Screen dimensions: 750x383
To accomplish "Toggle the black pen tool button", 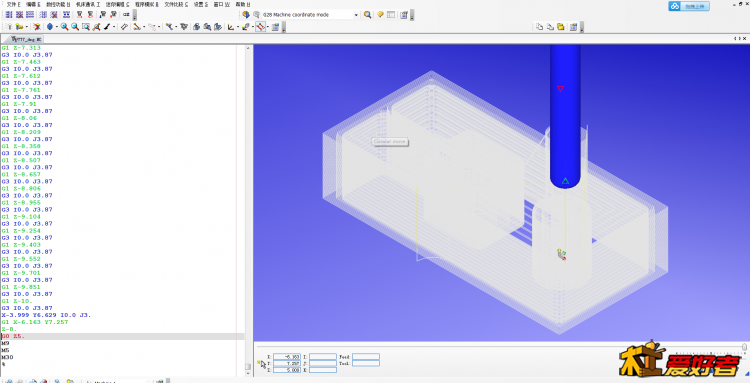I will coord(107,27).
